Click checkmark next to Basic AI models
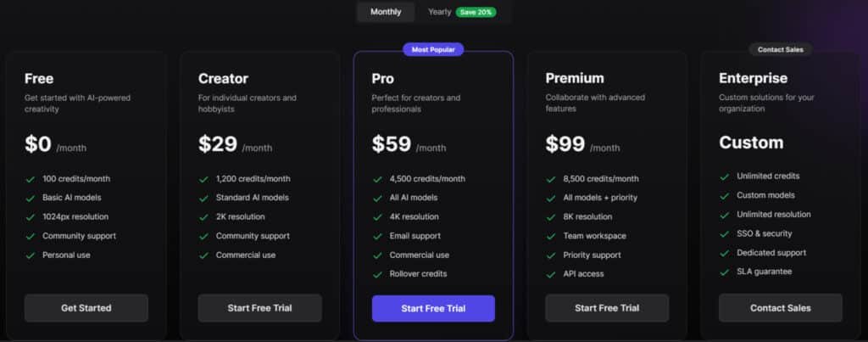 tap(31, 198)
